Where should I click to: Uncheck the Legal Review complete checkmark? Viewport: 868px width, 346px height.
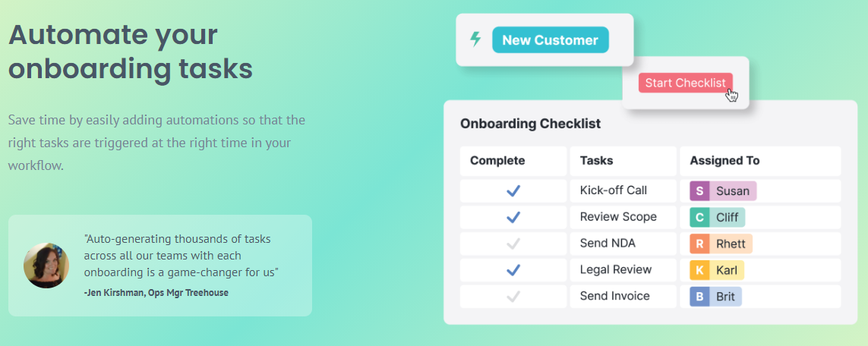click(x=513, y=270)
